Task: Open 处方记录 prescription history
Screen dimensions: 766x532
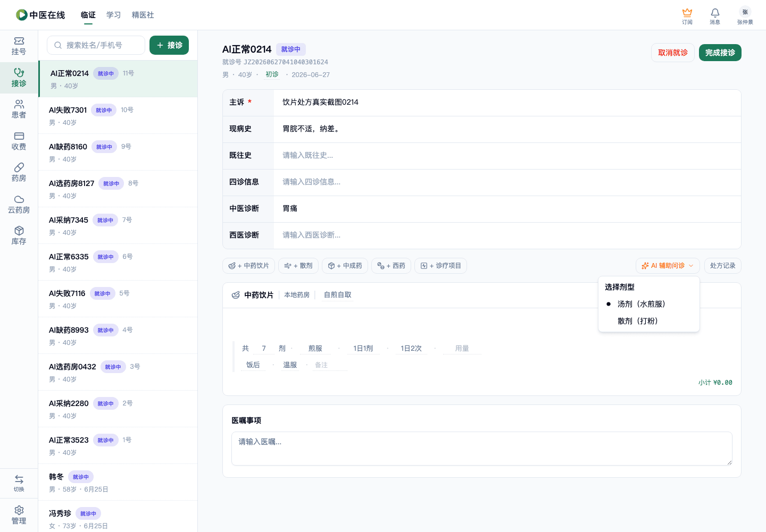Action: tap(722, 266)
